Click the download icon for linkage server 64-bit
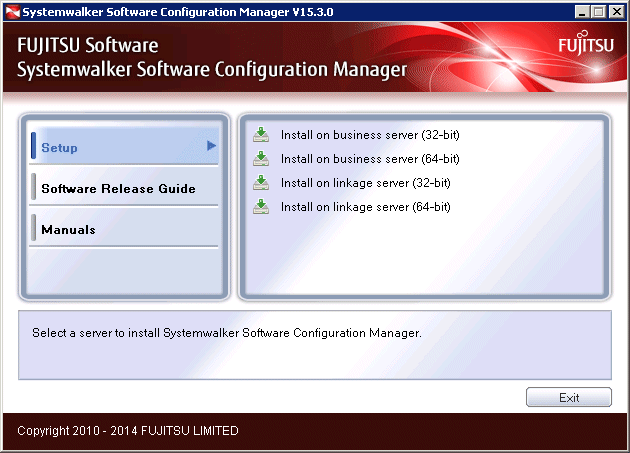630x453 pixels. (261, 207)
